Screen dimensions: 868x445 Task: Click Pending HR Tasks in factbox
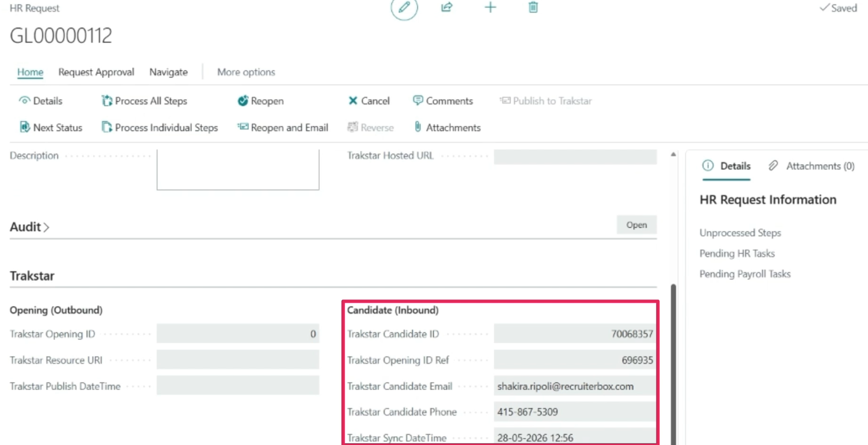[737, 253]
